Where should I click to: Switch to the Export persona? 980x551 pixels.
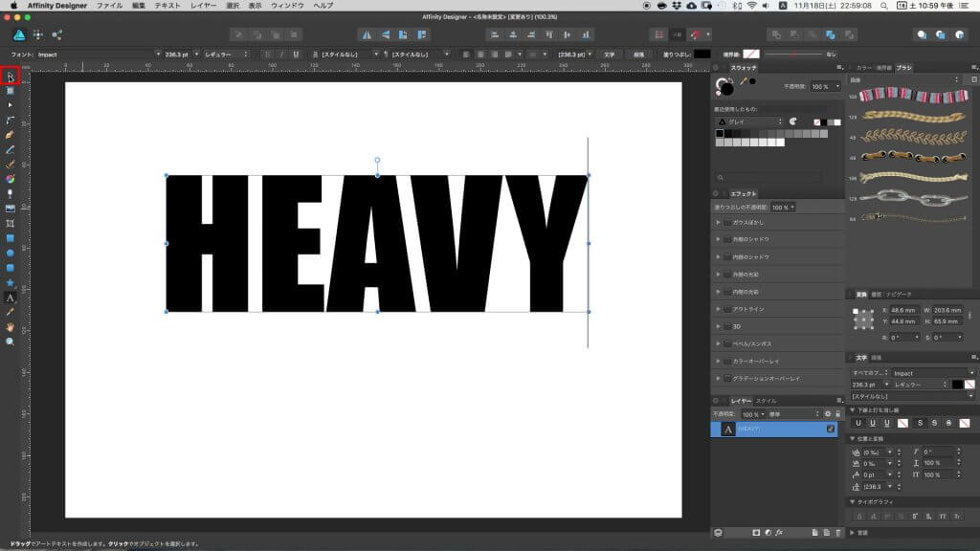point(56,35)
